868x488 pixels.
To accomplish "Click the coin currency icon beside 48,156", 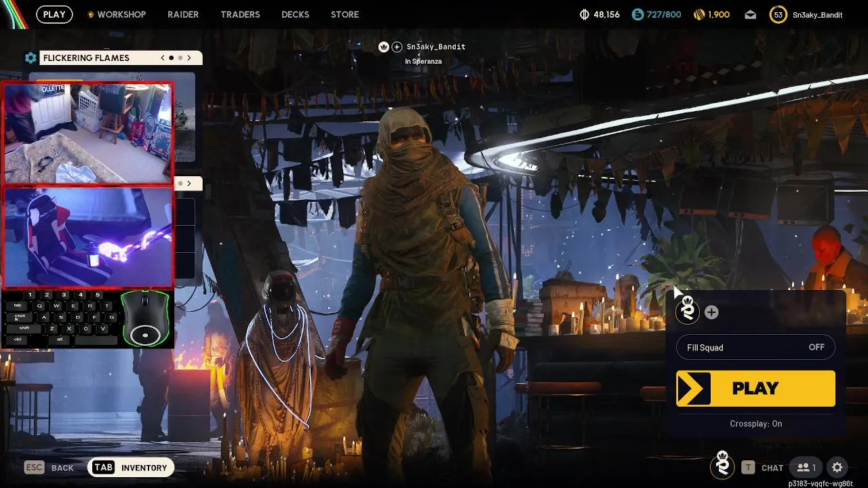I will pos(585,14).
